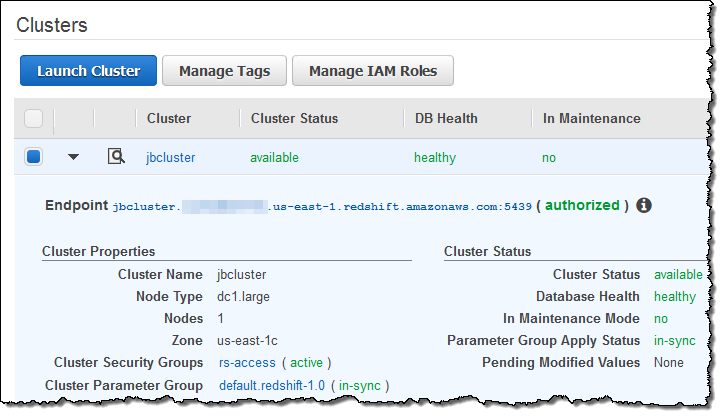The height and width of the screenshot is (416, 724).
Task: Click the available status in jbcluster row
Action: (274, 157)
